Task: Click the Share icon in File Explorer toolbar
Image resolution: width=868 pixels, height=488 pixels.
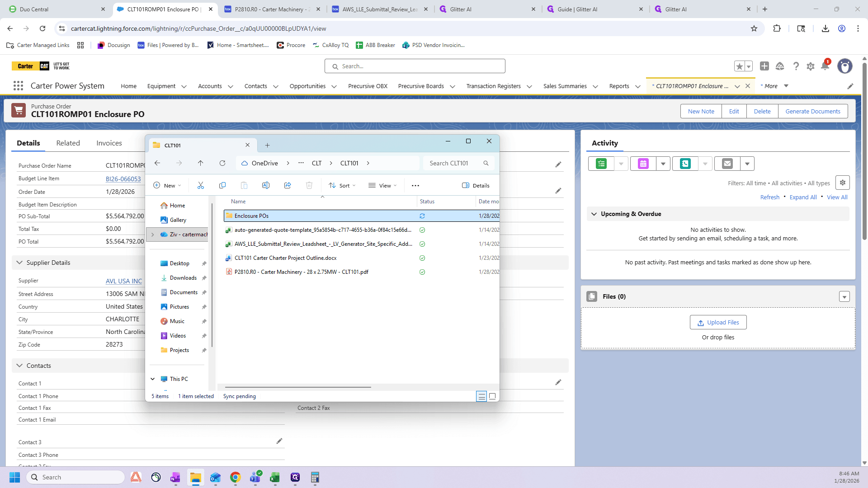Action: (288, 185)
